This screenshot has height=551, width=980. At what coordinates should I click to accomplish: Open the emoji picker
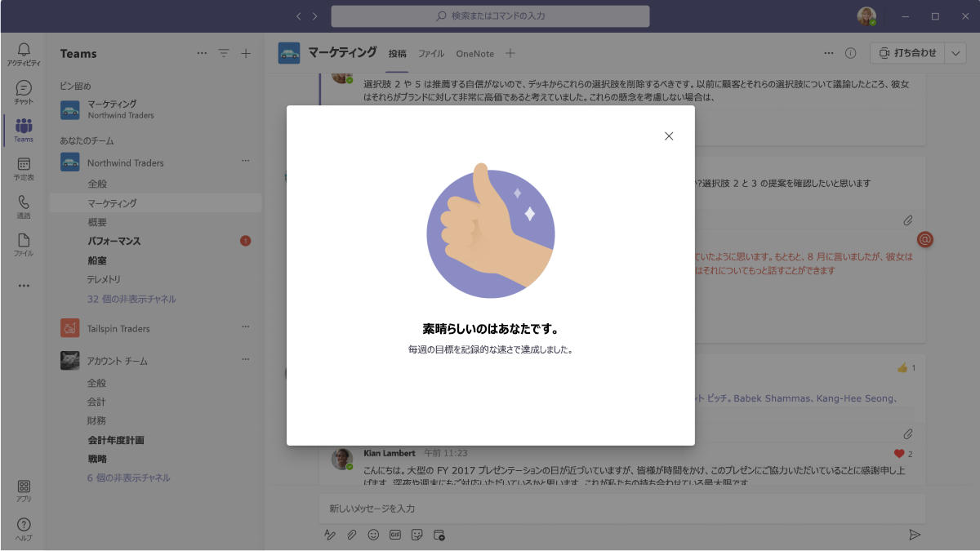pos(373,535)
